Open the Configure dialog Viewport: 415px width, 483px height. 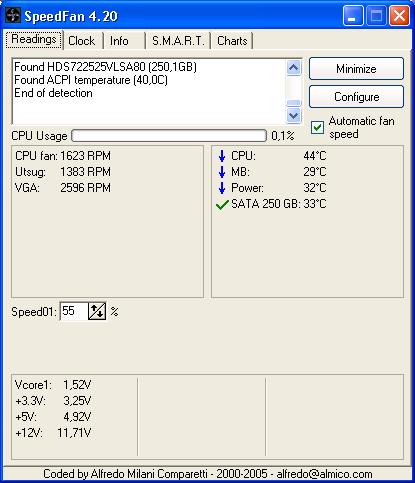coord(356,97)
